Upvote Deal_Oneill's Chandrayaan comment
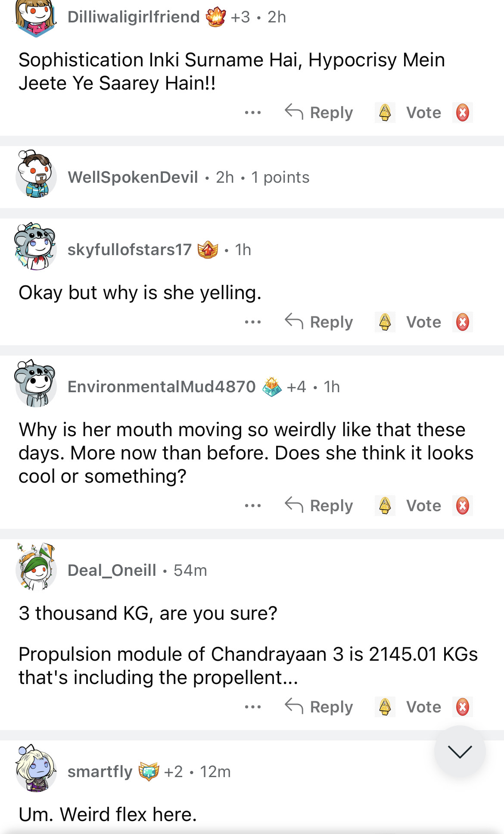The height and width of the screenshot is (834, 504). [x=385, y=707]
